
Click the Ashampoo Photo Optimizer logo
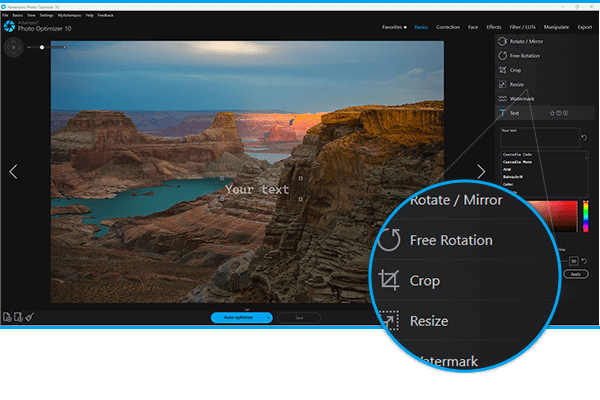pyautogui.click(x=9, y=26)
